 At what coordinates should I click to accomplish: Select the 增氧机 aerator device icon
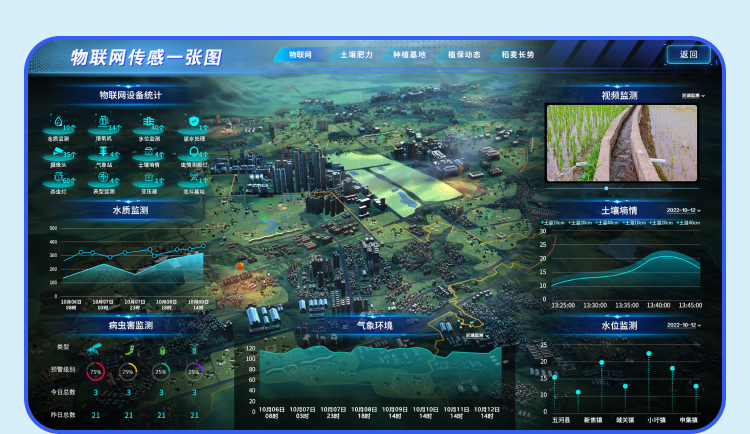pos(102,122)
